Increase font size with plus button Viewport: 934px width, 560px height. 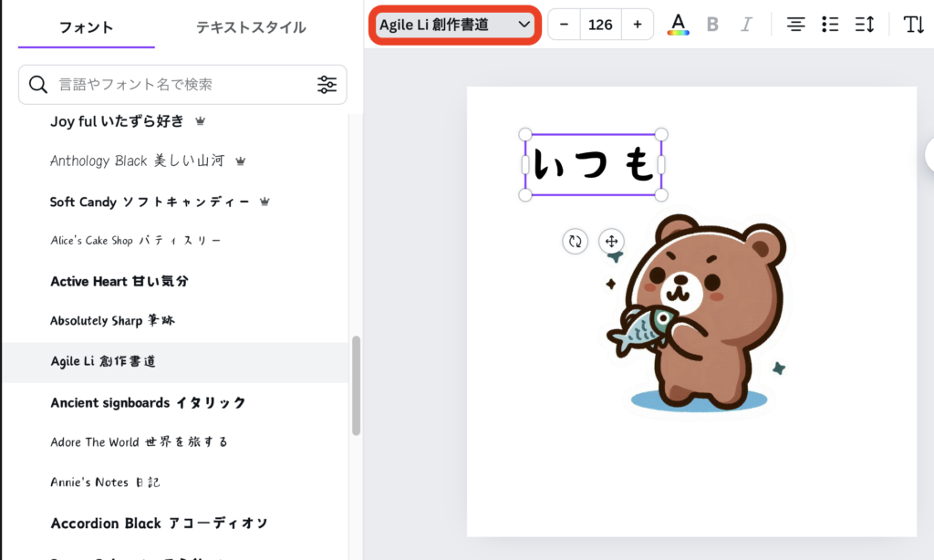637,25
